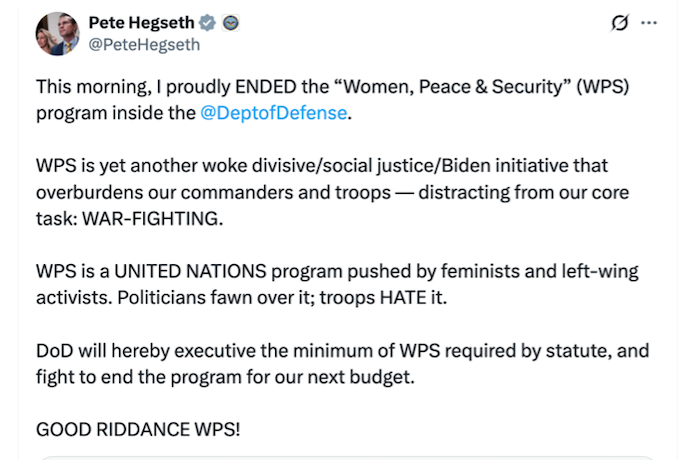Click the "GOOD RIDDANCE WPS!" closing line
The height and width of the screenshot is (460, 700).
point(138,429)
